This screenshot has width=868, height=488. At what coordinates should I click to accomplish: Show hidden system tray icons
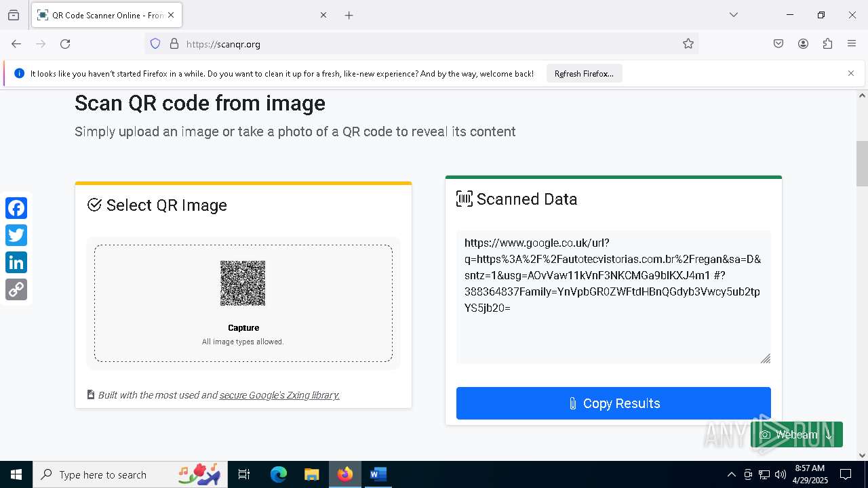[x=731, y=474]
